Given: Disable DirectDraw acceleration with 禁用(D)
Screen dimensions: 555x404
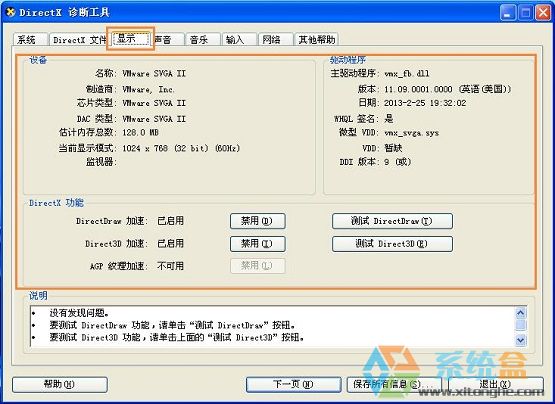Looking at the screenshot, I should click(258, 221).
